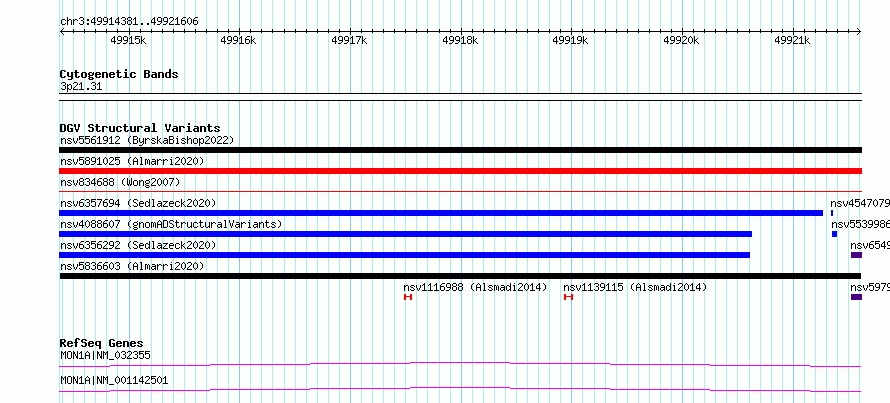Screen dimensions: 890x403
Task: Click the 49921k ruler tick label
Action: coord(792,40)
